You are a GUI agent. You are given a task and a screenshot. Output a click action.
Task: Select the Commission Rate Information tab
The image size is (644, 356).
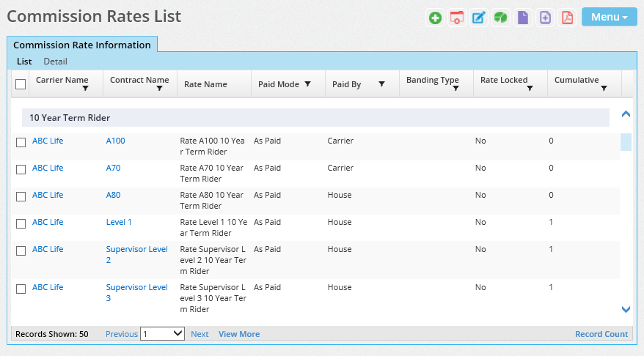tap(82, 45)
